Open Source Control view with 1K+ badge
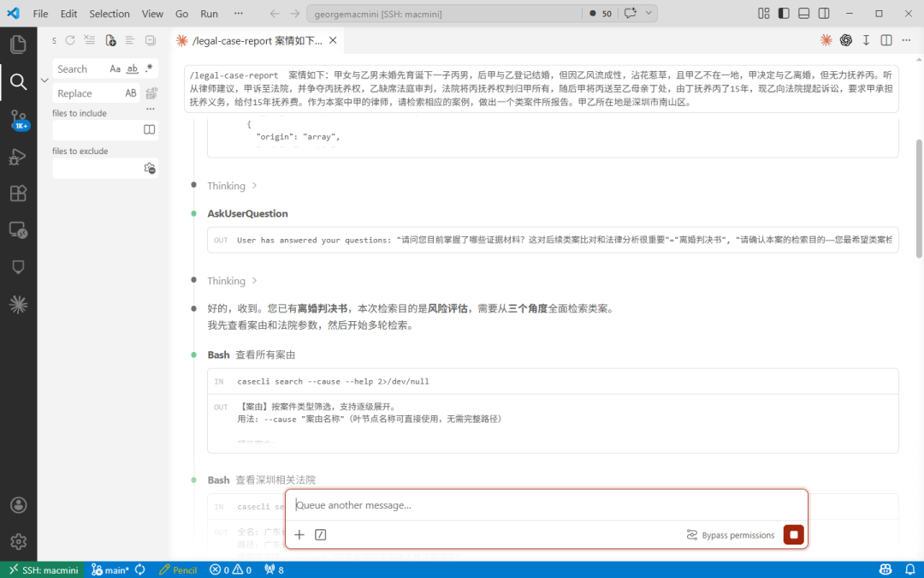924x578 pixels. 18,120
